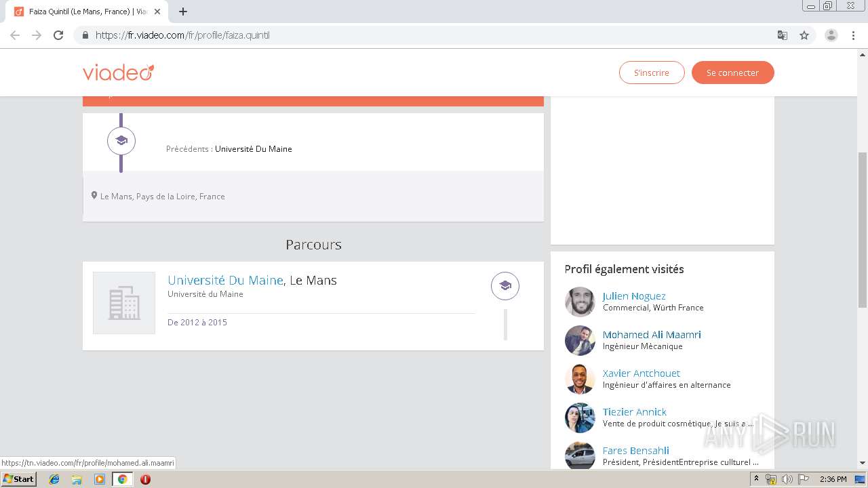Open the Windows Start menu
Image resolution: width=868 pixels, height=488 pixels.
tap(18, 479)
